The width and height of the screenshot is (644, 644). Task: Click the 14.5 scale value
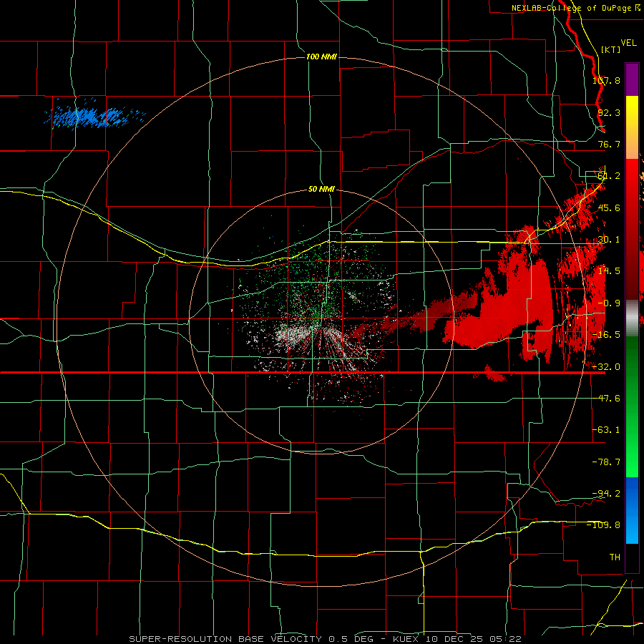(609, 271)
